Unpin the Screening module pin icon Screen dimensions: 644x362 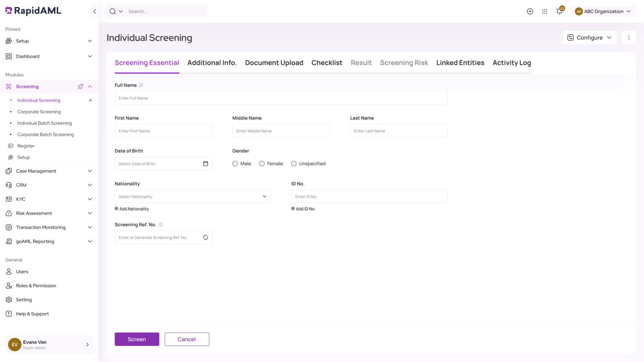pos(80,86)
